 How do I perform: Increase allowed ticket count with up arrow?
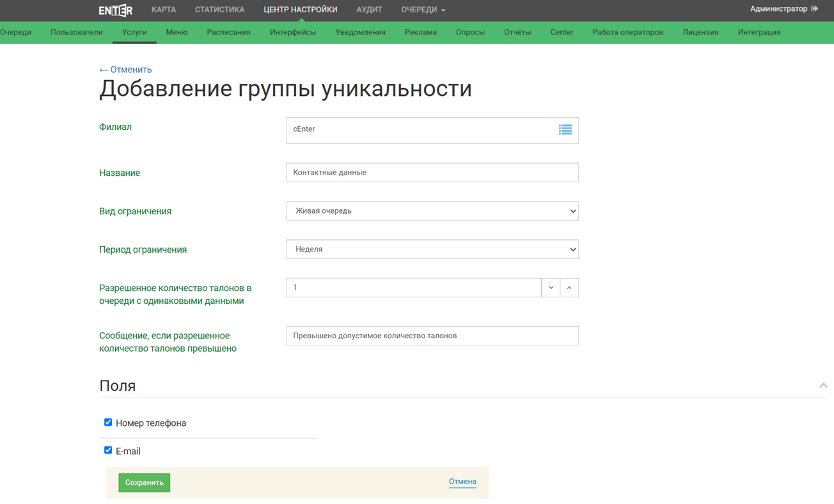click(569, 288)
